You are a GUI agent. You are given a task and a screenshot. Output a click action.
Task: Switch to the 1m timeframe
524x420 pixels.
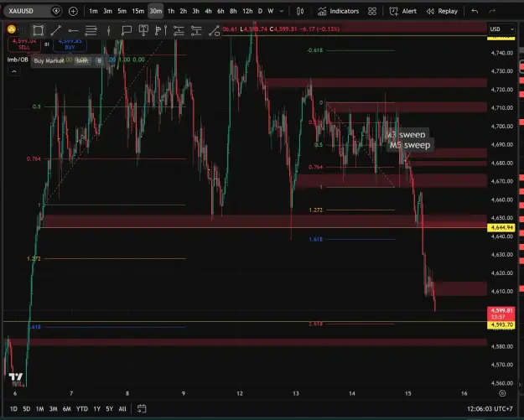(x=93, y=11)
